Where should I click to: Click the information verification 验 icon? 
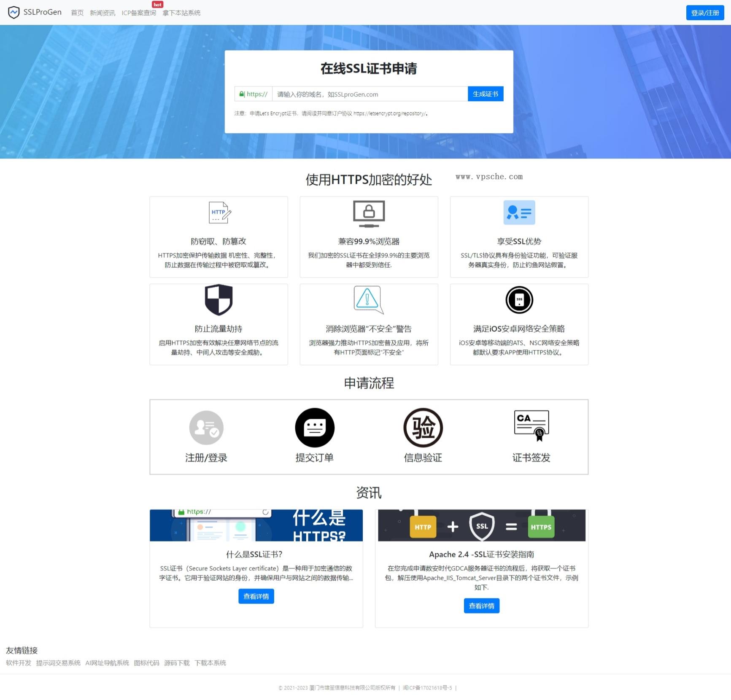click(423, 428)
